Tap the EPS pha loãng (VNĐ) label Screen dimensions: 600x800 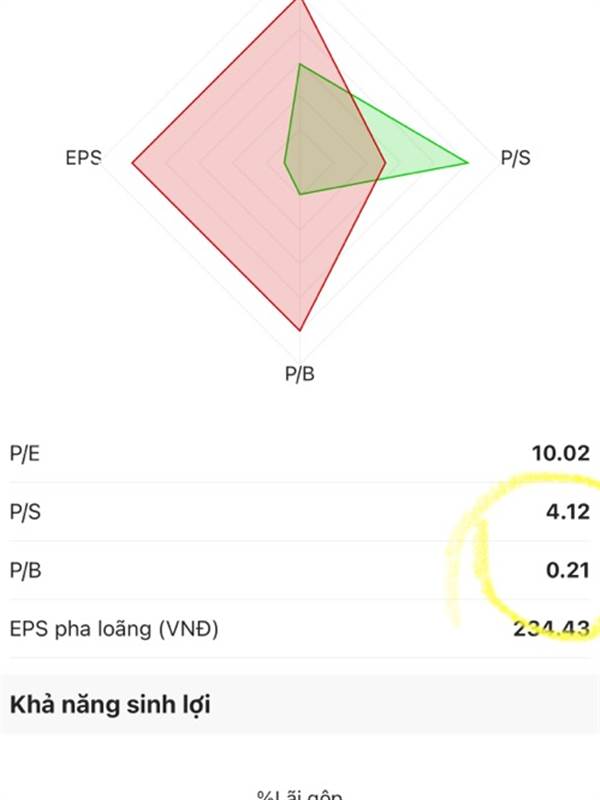[x=114, y=629]
